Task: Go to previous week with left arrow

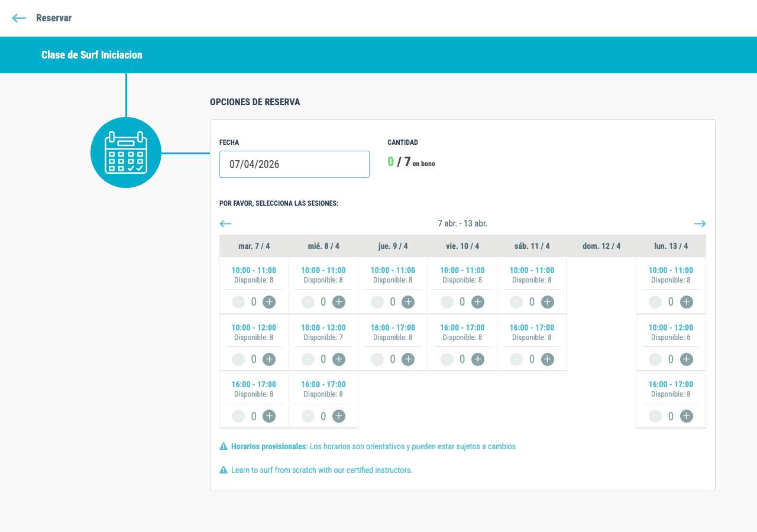Action: 225,223
